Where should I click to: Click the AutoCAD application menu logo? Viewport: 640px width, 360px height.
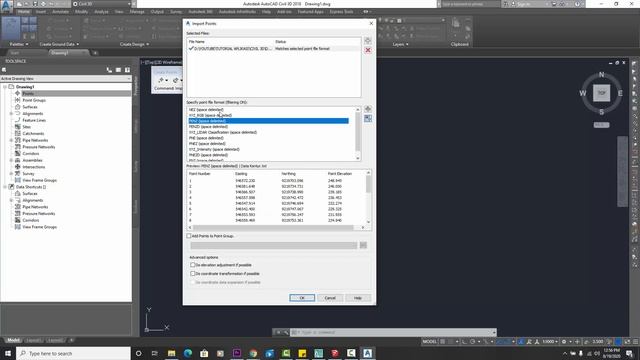[6, 6]
